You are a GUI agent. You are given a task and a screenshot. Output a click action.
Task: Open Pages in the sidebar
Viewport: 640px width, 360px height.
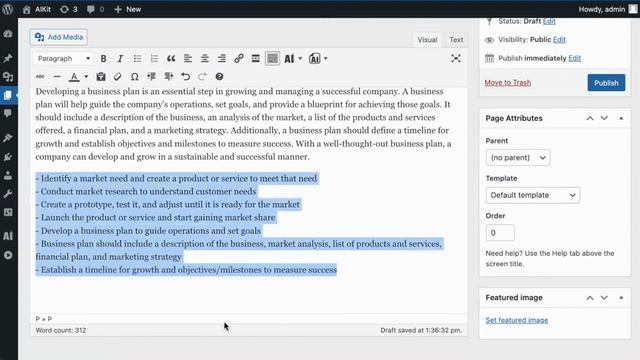tap(8, 95)
